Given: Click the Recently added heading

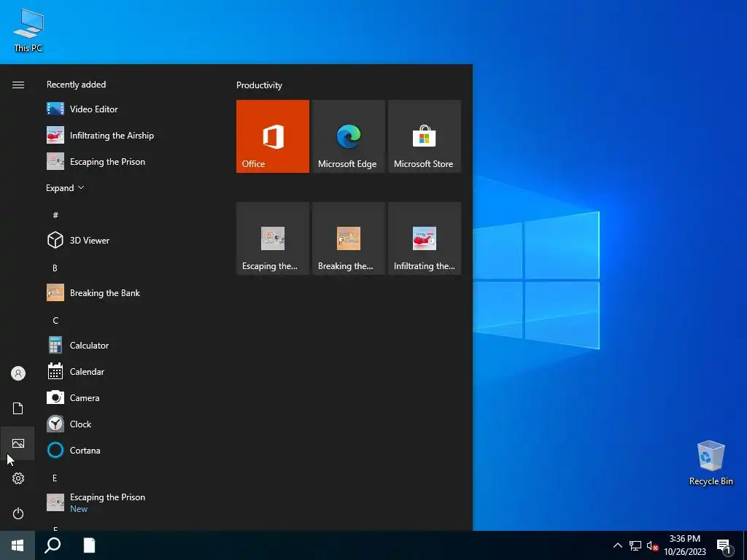Looking at the screenshot, I should tap(76, 85).
